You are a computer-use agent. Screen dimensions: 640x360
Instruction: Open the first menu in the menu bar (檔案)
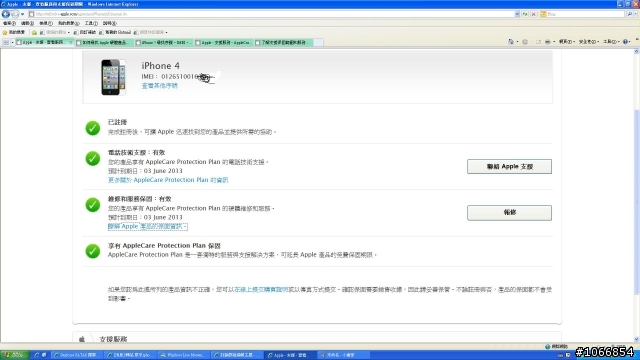(x=9, y=23)
